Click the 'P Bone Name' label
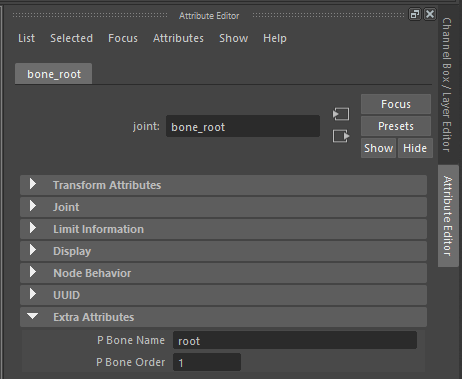The height and width of the screenshot is (379, 462). click(x=131, y=340)
